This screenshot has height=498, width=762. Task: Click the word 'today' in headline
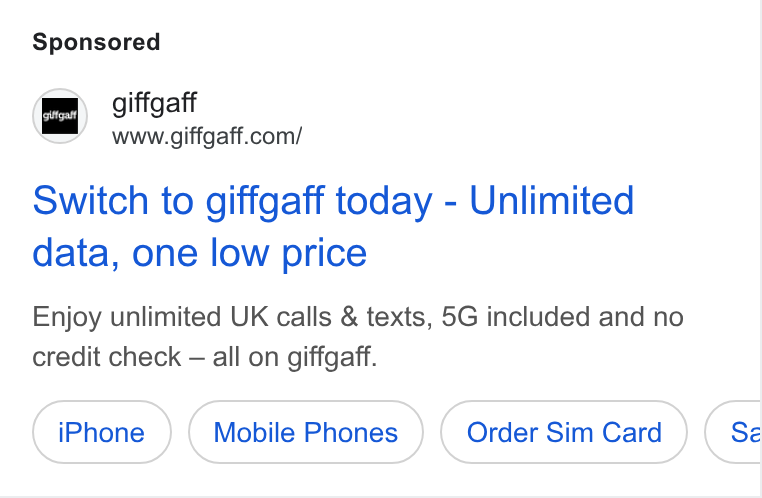384,201
